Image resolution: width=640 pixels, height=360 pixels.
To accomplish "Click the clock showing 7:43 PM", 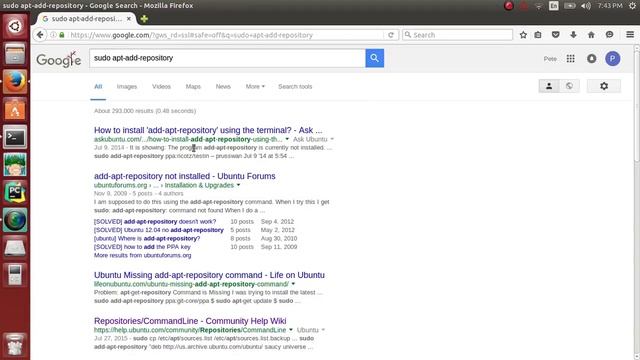I will pyautogui.click(x=610, y=6).
